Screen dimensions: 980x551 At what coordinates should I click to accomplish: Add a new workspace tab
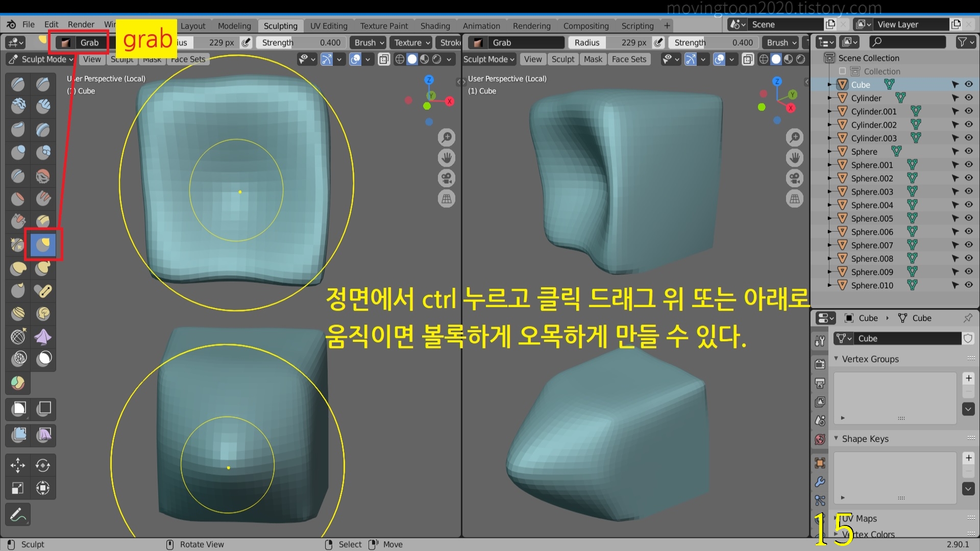[x=667, y=26]
